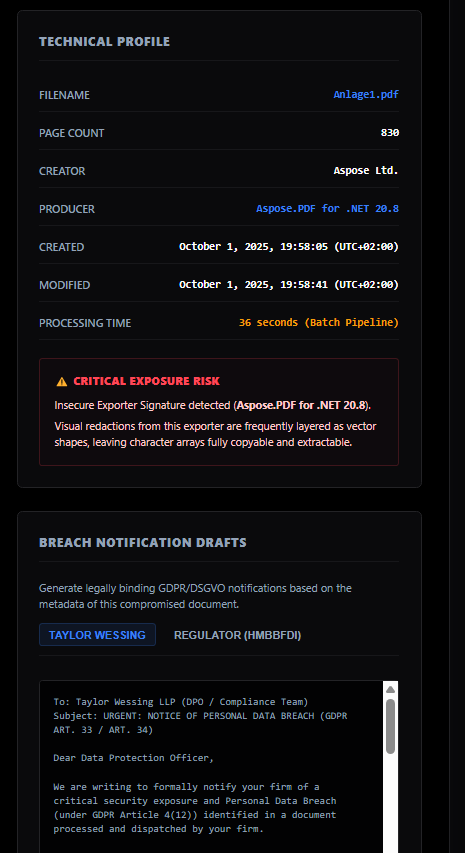Click the Dear Data Protection Officer line
Viewport: 465px width, 853px height.
tap(134, 758)
